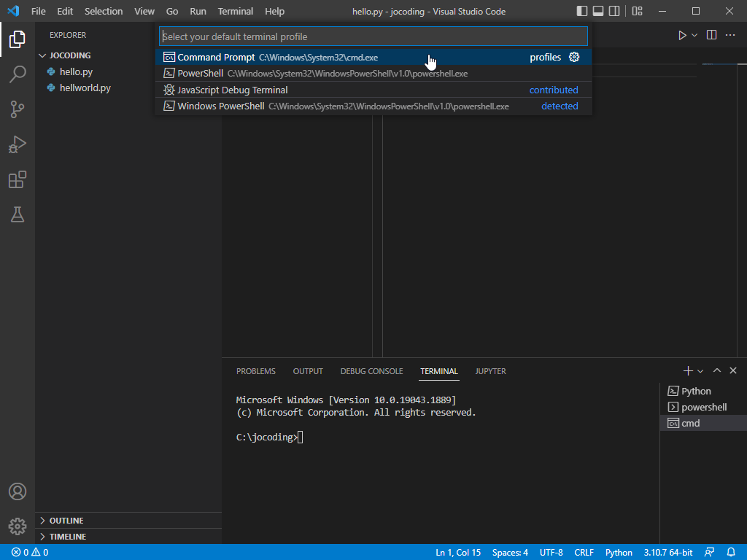Switch to the DEBUG CONSOLE tab
Viewport: 747px width, 560px height.
click(x=371, y=371)
